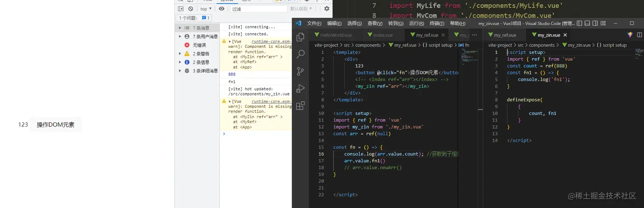Close the my_ref.vue tab in left editor
Screen dimensions: 644x208
443,35
